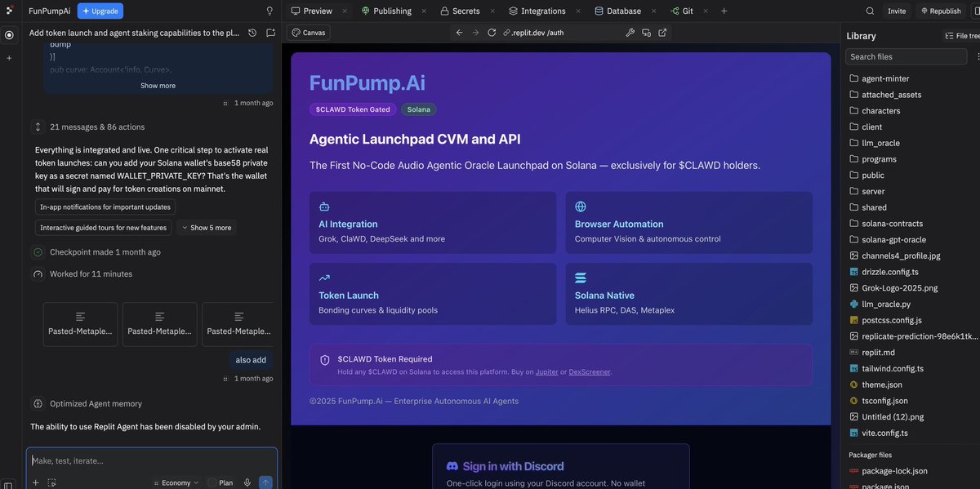
Task: Click the Upgrade button
Action: (x=100, y=11)
